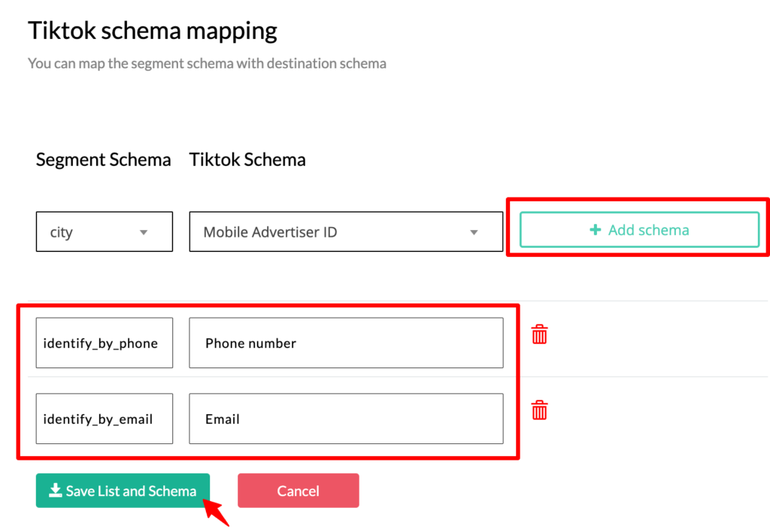Screen dimensions: 770x532
Task: Remove the identify_by_email mapping via trash icon
Action: (539, 410)
